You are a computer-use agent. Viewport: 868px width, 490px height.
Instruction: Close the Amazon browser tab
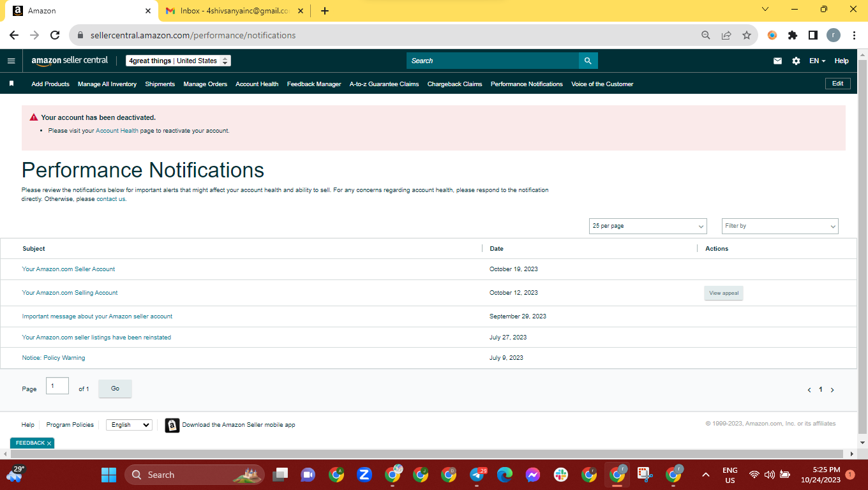(x=148, y=11)
